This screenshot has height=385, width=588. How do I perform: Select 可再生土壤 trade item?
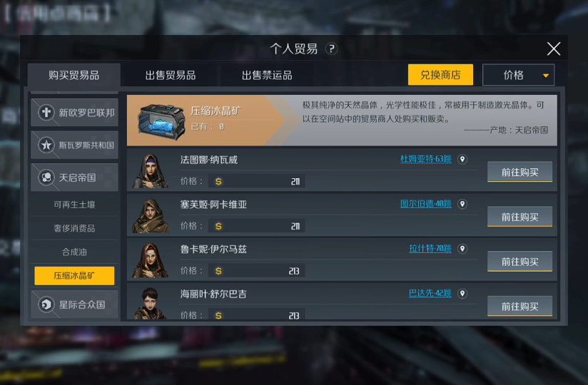point(74,205)
